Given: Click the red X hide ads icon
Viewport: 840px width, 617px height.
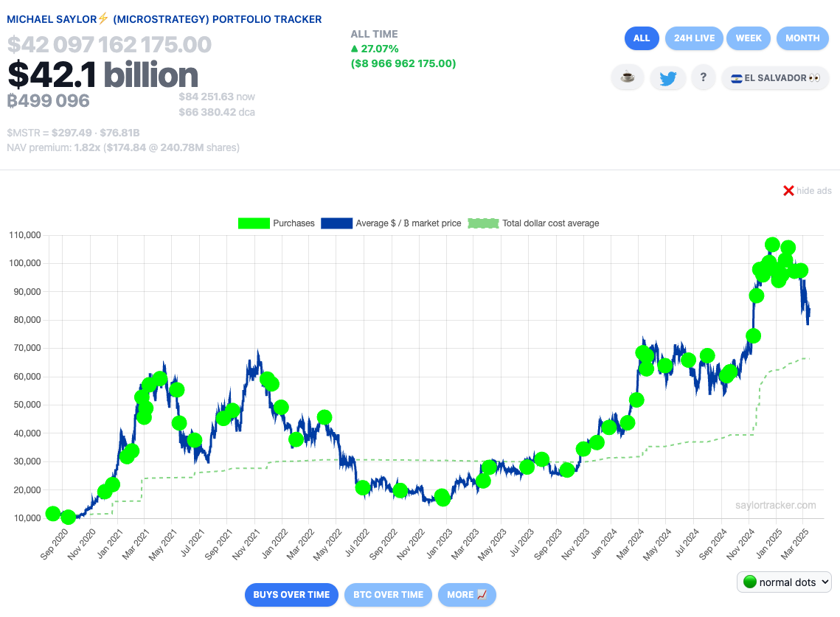Looking at the screenshot, I should 788,190.
